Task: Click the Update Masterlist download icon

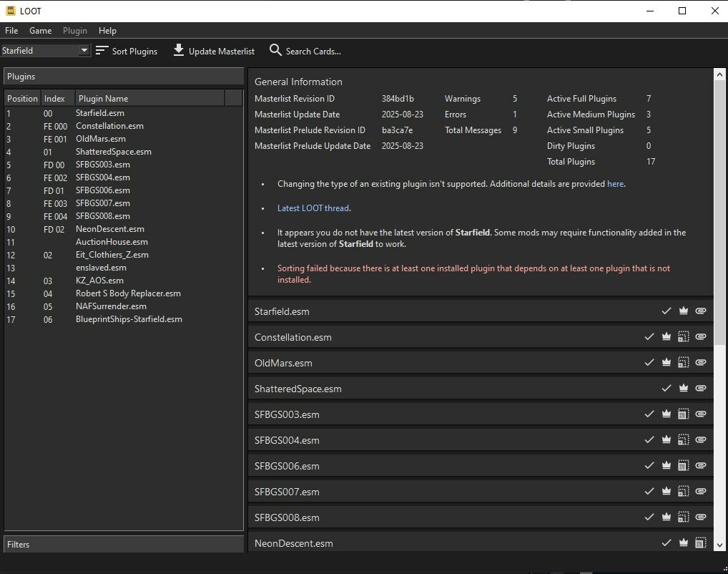Action: 178,50
